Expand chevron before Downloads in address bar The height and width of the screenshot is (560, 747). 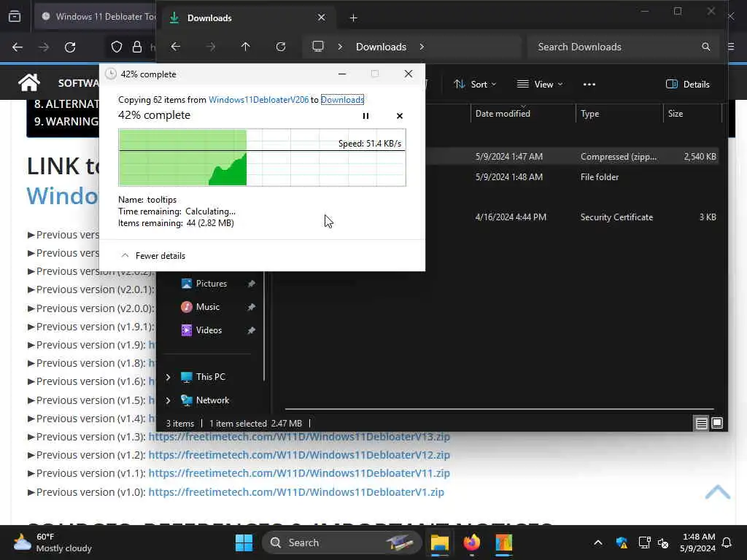340,47
